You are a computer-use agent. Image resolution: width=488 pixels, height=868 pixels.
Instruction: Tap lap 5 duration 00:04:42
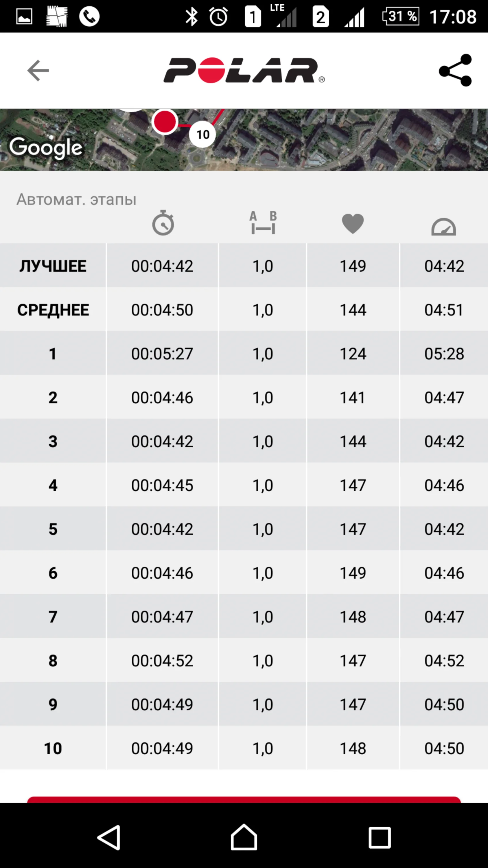[x=162, y=529]
